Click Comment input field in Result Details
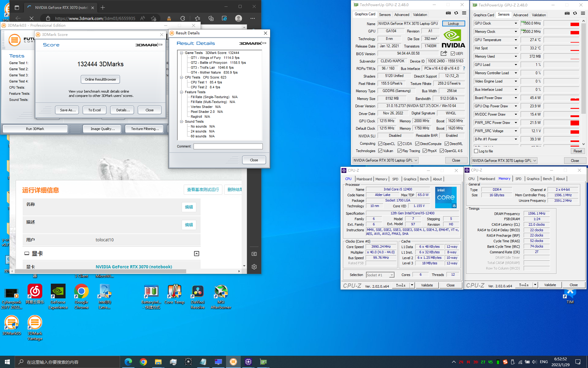588x368 pixels. click(x=228, y=147)
